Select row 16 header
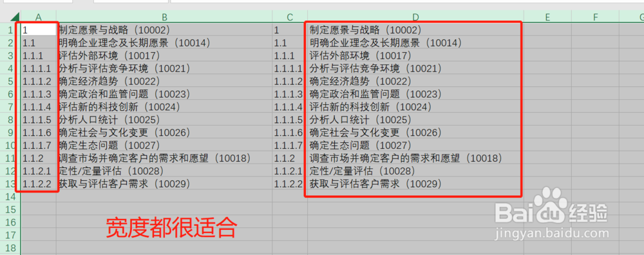The image size is (644, 255). (x=10, y=222)
